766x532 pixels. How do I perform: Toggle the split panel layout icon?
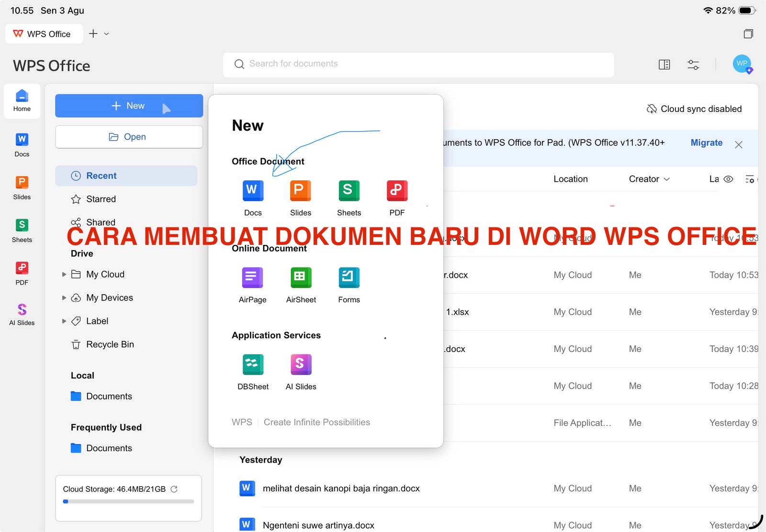pos(665,65)
